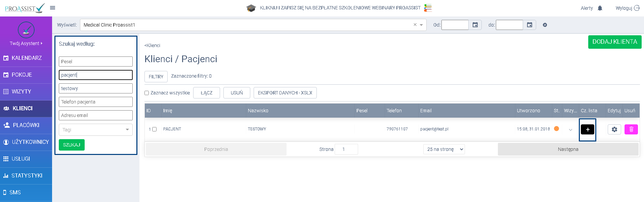Edit patient with the gear icon

[x=614, y=129]
